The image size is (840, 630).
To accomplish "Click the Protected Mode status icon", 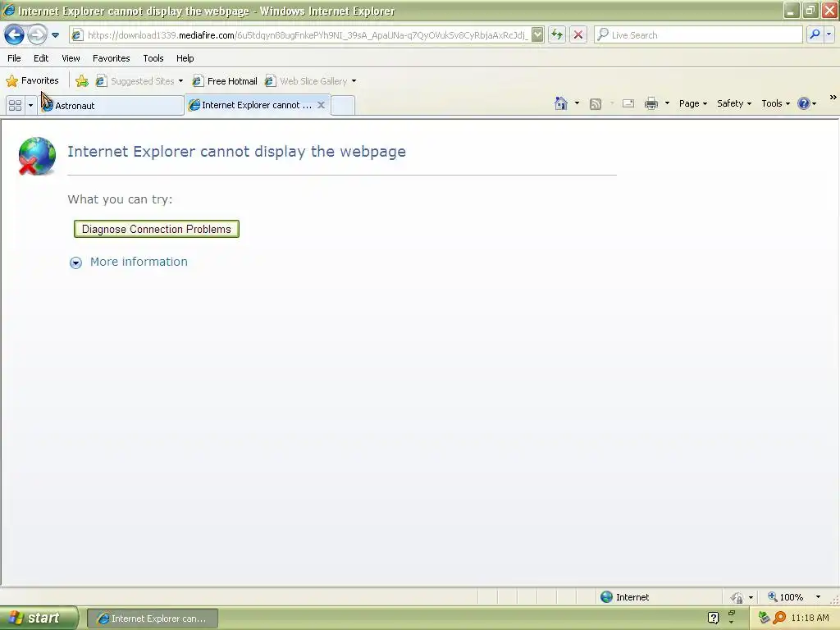I will (737, 597).
